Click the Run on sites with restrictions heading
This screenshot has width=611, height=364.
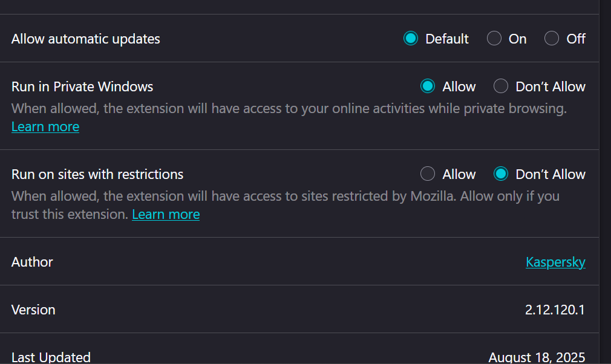coord(97,174)
